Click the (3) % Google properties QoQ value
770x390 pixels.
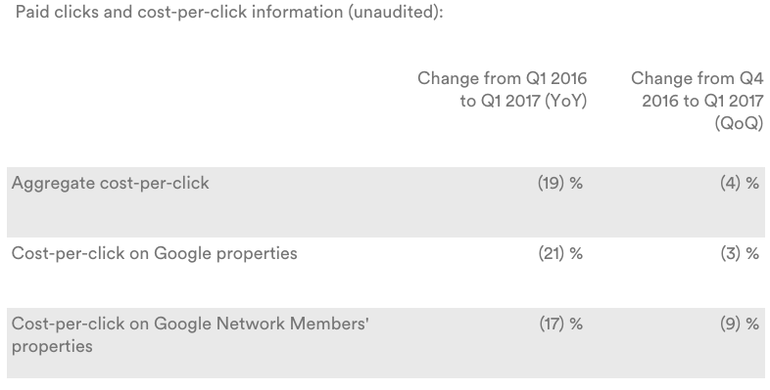click(x=740, y=253)
